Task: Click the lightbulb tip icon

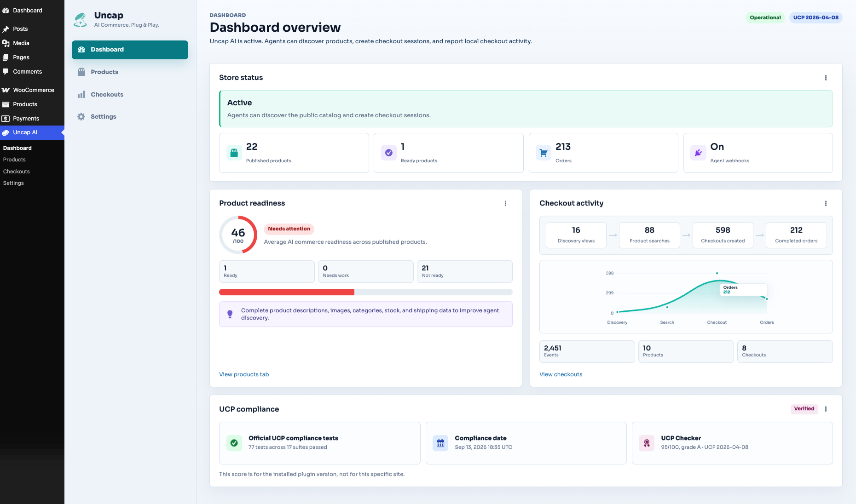Action: click(x=230, y=314)
